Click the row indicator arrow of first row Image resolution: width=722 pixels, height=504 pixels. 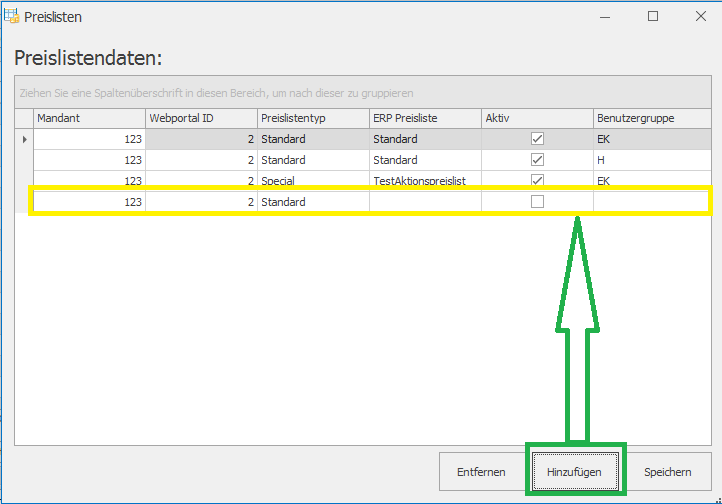click(x=24, y=139)
